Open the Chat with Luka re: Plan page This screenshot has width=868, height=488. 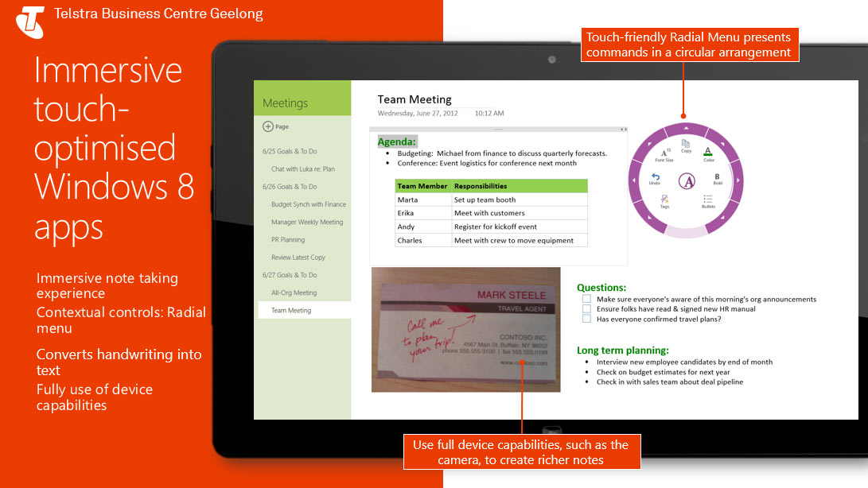click(302, 168)
